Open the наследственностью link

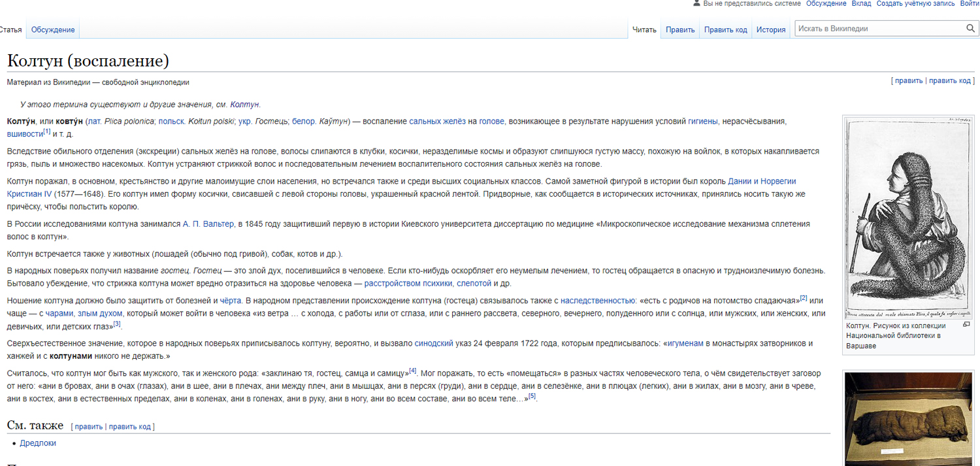coord(598,301)
